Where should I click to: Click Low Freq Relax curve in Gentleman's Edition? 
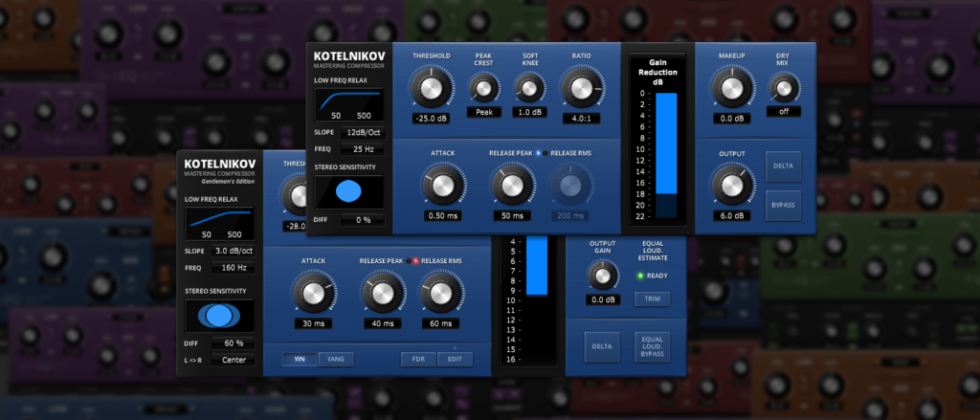tap(219, 224)
